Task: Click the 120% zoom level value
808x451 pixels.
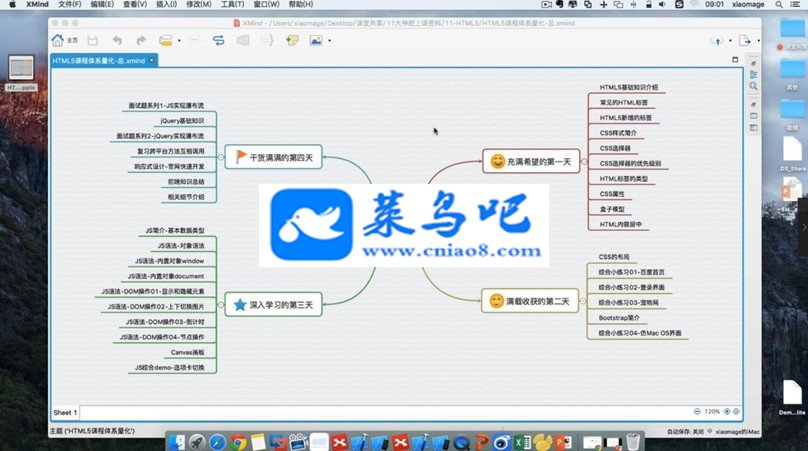Action: (x=712, y=411)
